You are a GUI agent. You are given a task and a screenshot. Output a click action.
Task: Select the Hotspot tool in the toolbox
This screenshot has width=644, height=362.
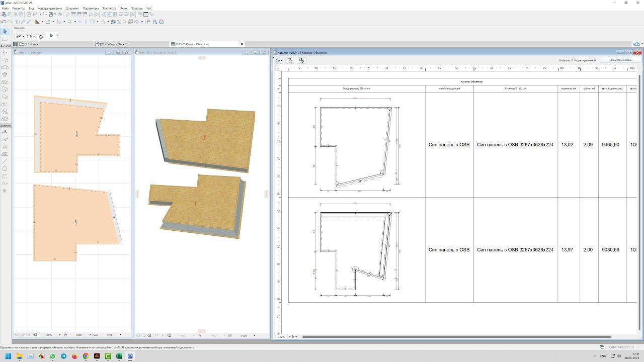point(5,191)
